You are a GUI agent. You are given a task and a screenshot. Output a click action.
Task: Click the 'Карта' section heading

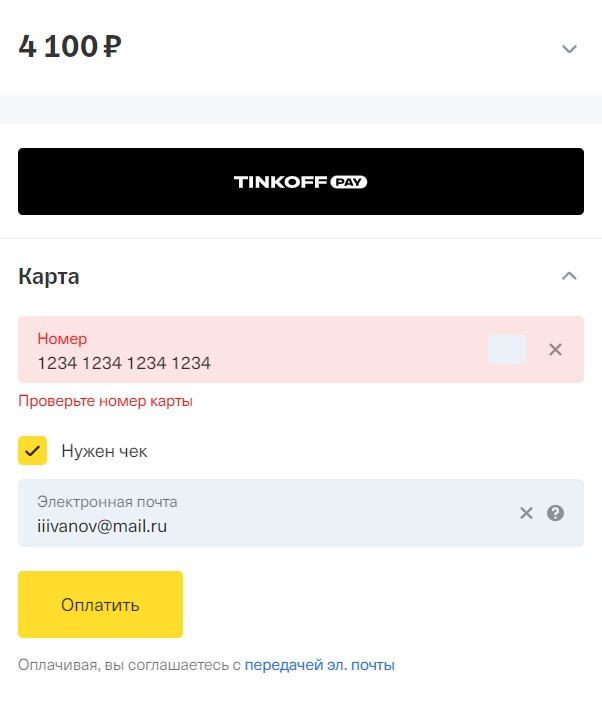[x=49, y=277]
